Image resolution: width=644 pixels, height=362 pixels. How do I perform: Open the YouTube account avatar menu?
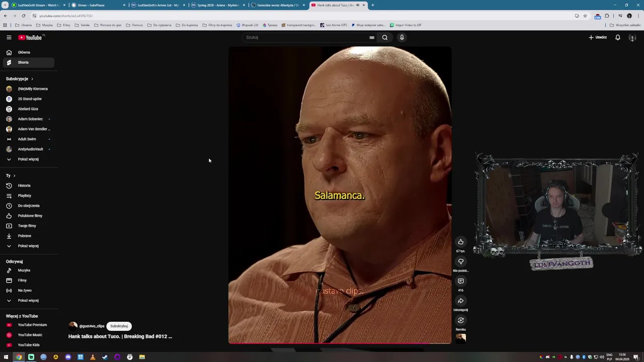click(632, 37)
